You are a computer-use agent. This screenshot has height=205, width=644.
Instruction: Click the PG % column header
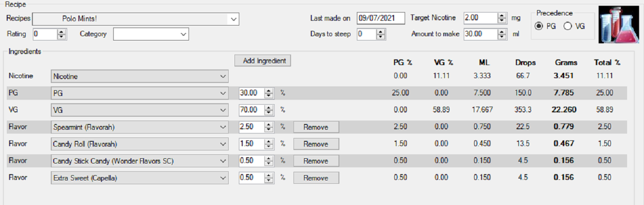pyautogui.click(x=402, y=62)
